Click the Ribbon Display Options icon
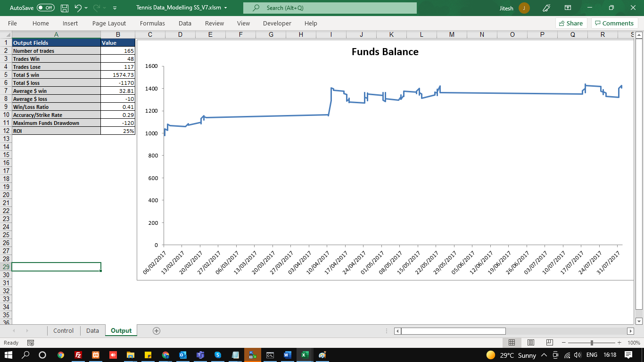644x362 pixels. (568, 8)
